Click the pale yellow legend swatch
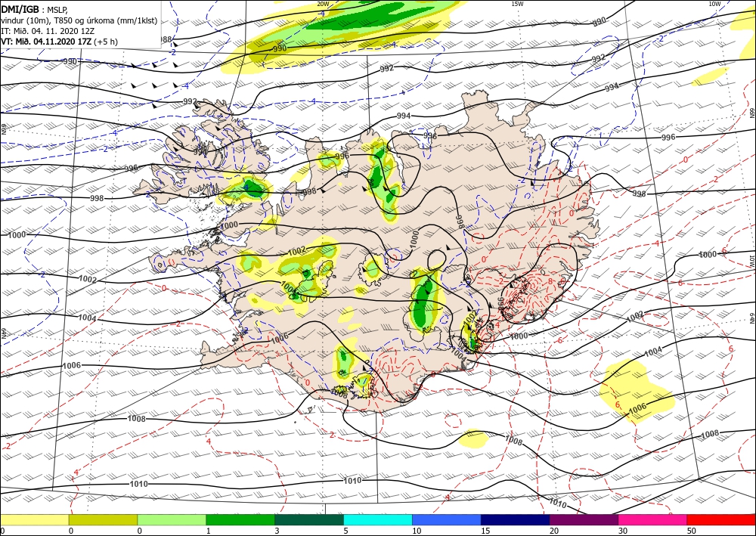 (x=34, y=519)
